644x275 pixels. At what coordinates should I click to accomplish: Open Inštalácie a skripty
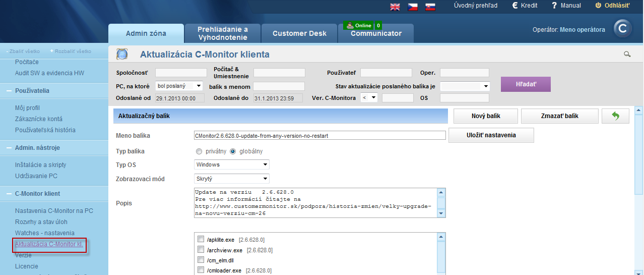pos(40,165)
